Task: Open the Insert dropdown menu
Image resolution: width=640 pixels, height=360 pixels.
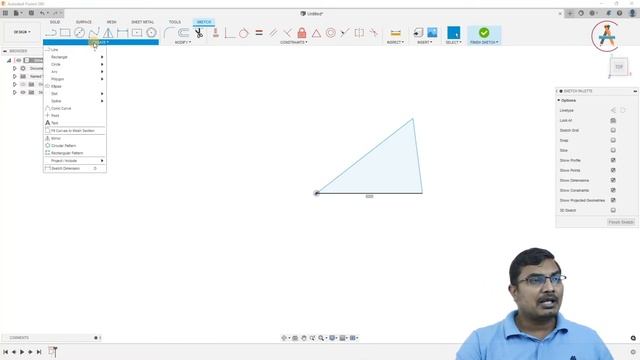Action: click(424, 42)
